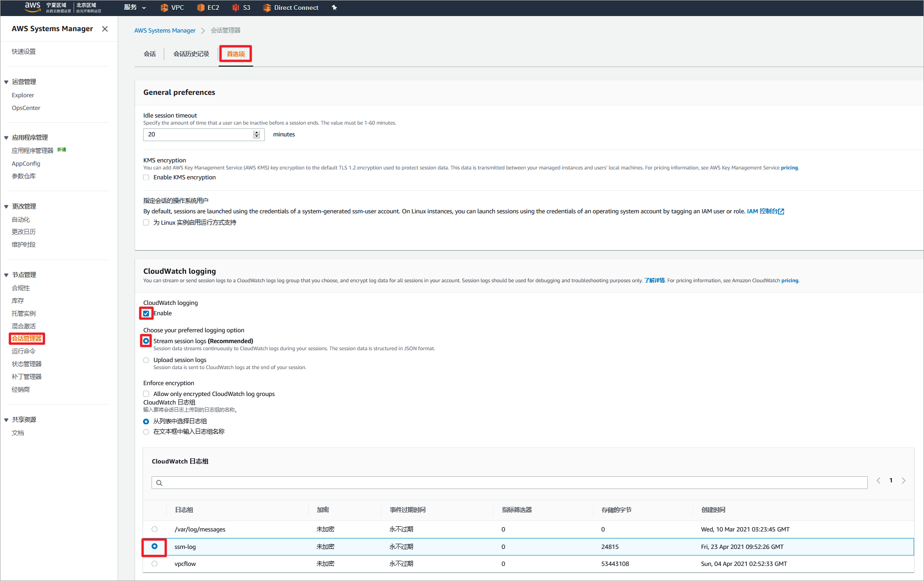Click the IAM 控制台 external link
The height and width of the screenshot is (581, 924).
point(765,211)
